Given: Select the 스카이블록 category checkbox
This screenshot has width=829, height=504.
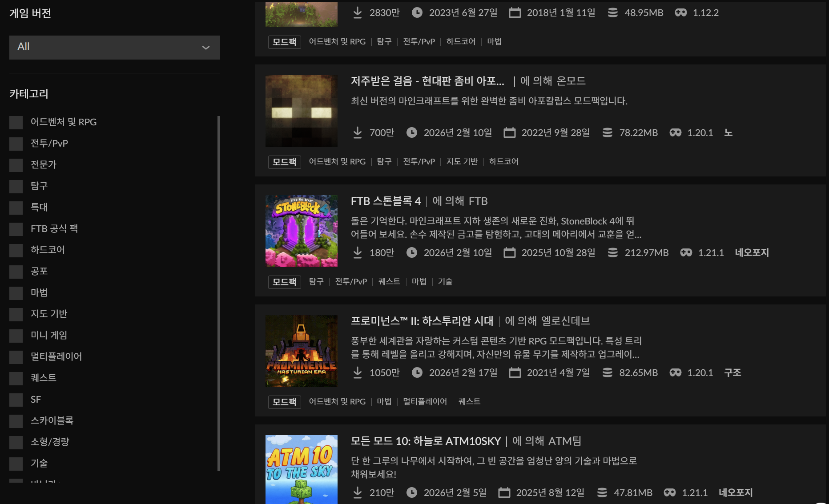Looking at the screenshot, I should coord(16,421).
